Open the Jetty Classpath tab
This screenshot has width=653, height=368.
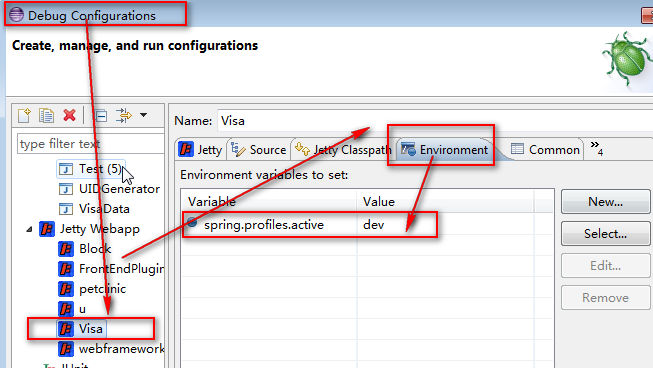pyautogui.click(x=343, y=149)
